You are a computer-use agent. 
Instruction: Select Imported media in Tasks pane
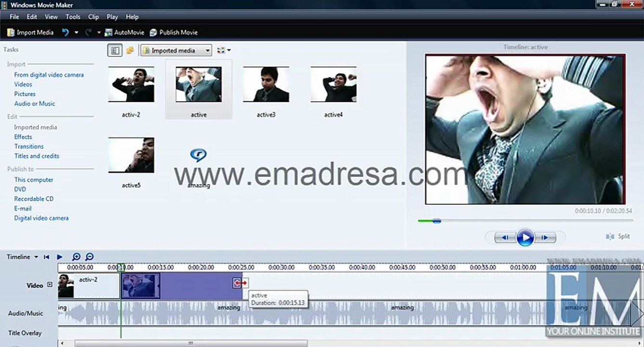pos(35,127)
